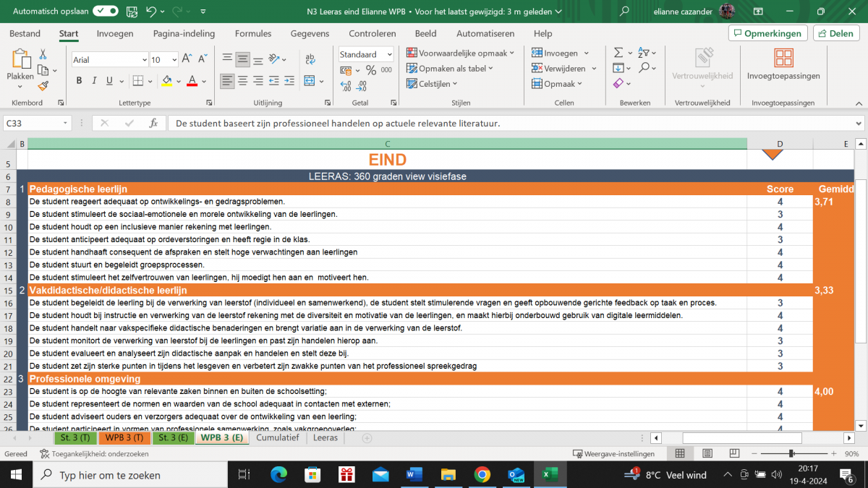The image size is (868, 488).
Task: Click the AutoSum sigma icon
Action: coord(618,53)
